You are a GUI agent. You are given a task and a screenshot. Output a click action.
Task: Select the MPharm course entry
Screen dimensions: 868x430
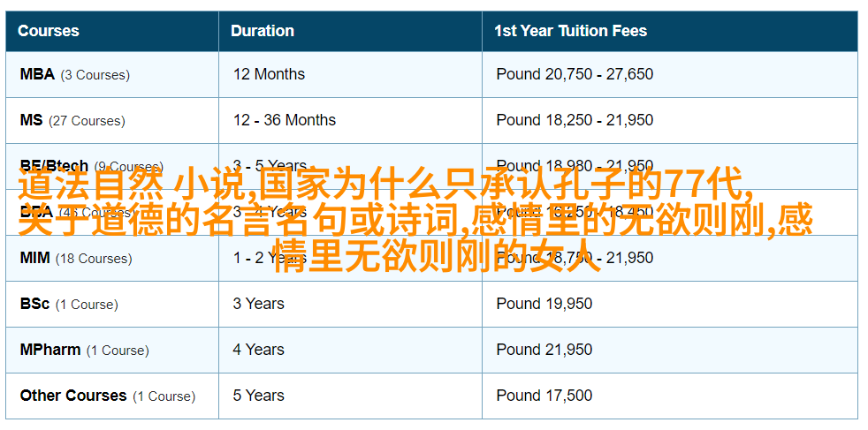[50, 350]
